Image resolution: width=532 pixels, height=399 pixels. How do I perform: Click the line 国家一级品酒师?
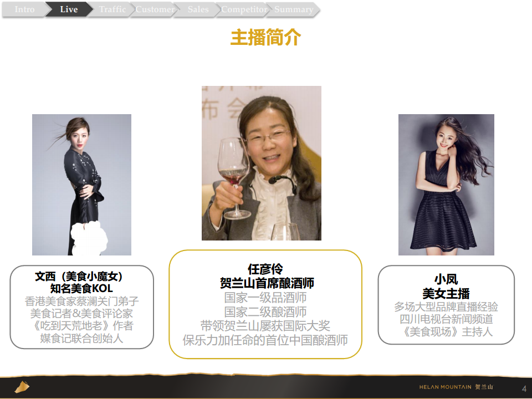coord(265,298)
